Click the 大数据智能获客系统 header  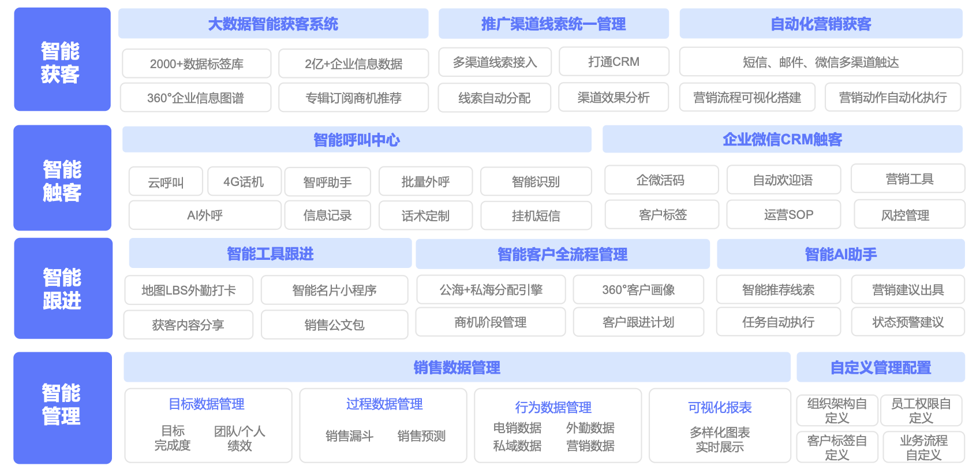273,24
